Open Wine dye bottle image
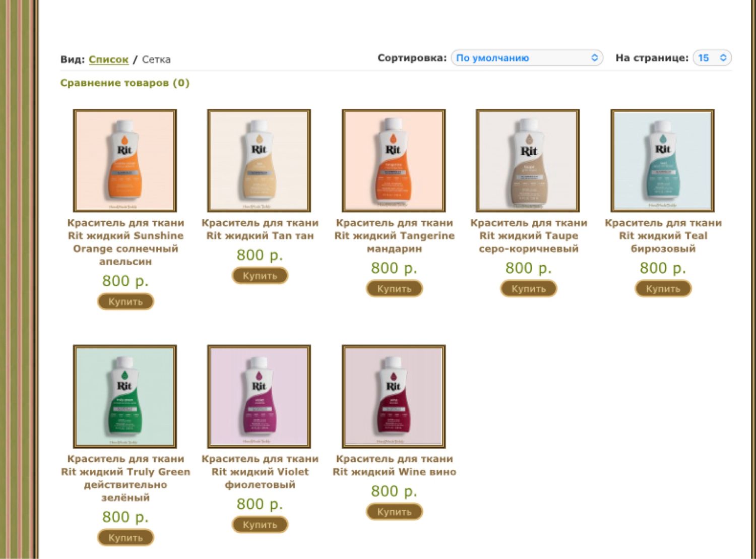The height and width of the screenshot is (559, 756). pos(394,397)
